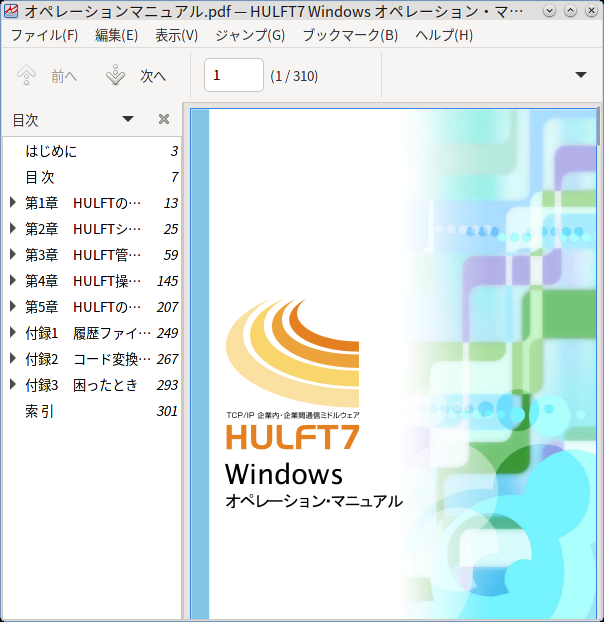Select 第1章 HULFTの… chapter row
The height and width of the screenshot is (622, 604).
pyautogui.click(x=91, y=203)
